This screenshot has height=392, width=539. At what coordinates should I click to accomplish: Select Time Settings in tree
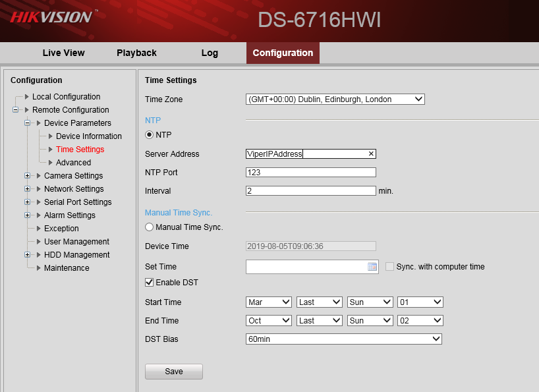tap(80, 149)
